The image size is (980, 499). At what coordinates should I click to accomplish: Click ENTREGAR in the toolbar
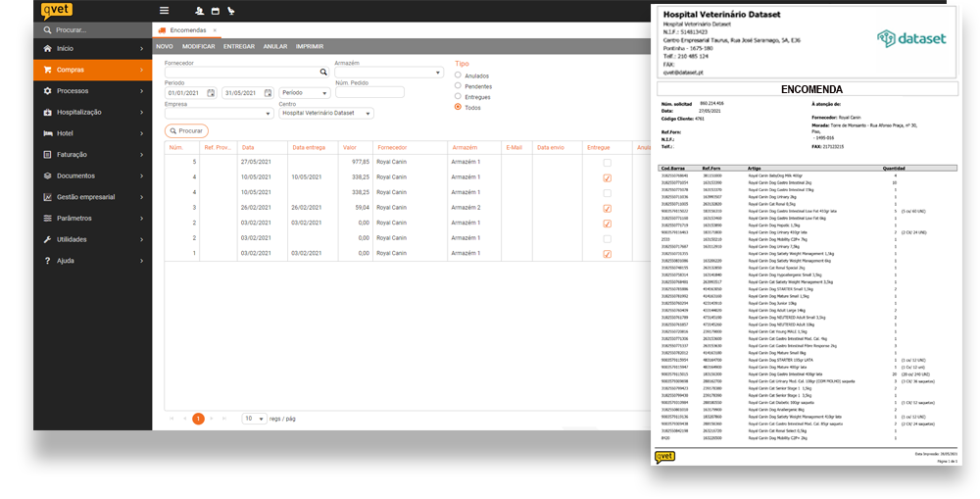pos(239,46)
